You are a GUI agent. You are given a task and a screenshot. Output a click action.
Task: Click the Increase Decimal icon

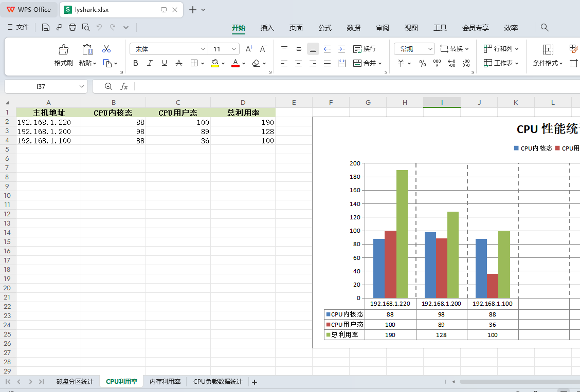[x=451, y=63]
